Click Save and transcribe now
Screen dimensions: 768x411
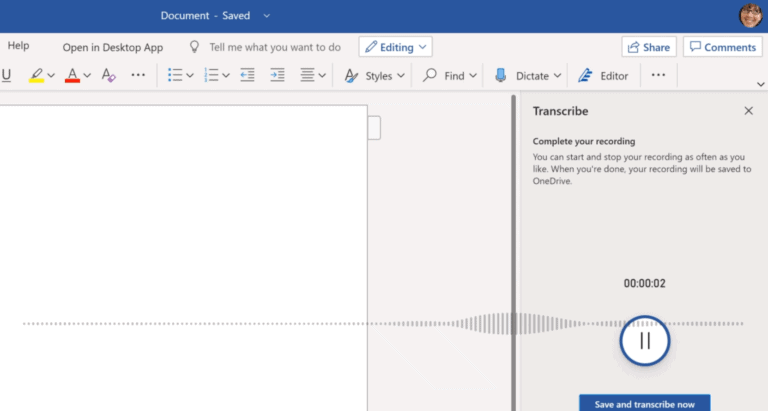pyautogui.click(x=645, y=404)
